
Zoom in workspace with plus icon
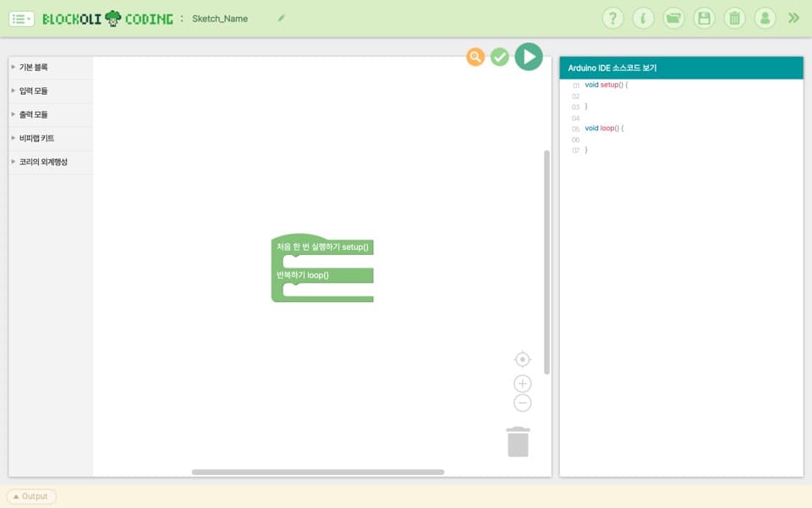pos(523,384)
